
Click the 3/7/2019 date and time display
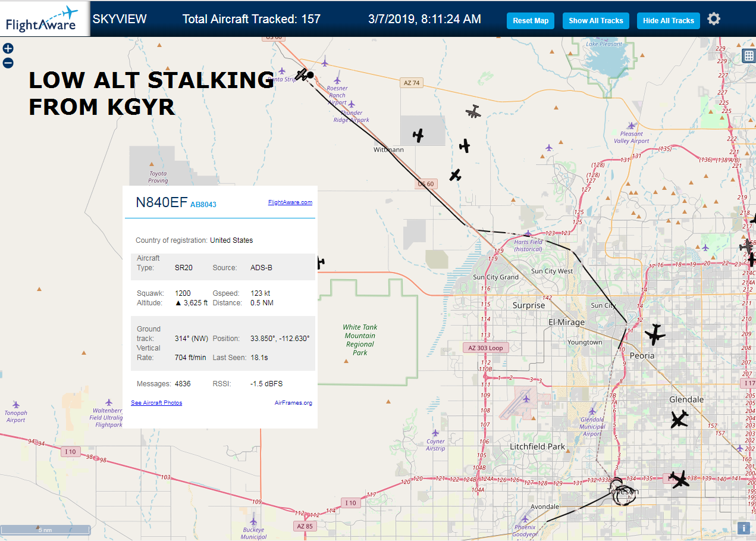click(425, 19)
